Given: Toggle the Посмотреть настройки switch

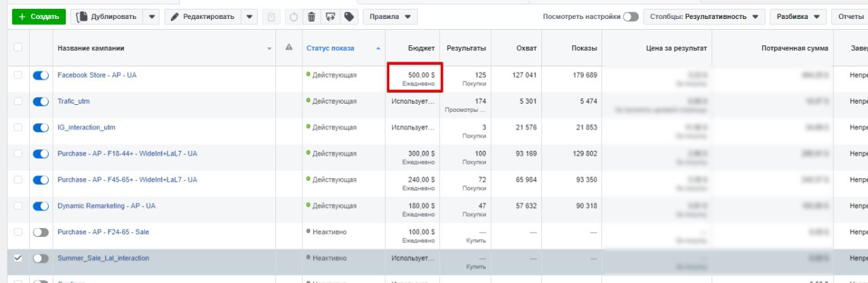Looking at the screenshot, I should [631, 17].
